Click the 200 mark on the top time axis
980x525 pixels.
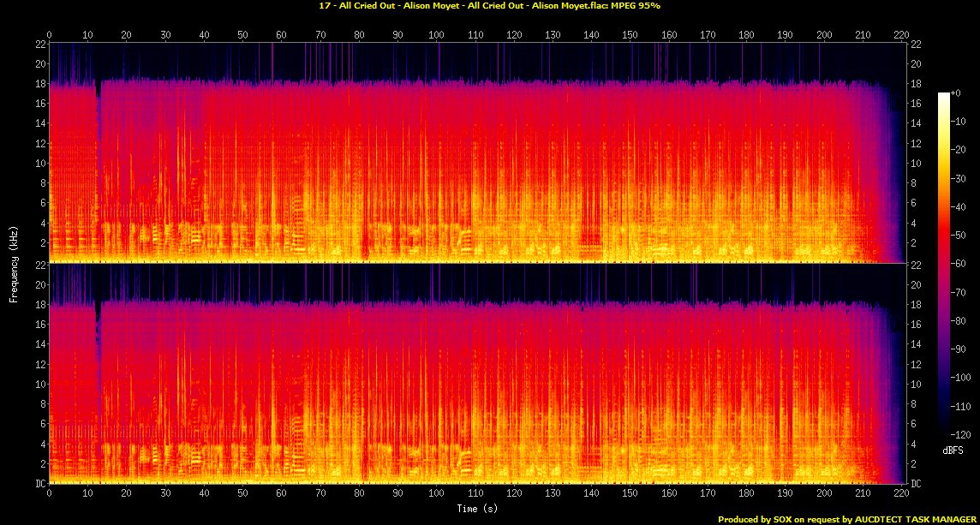click(x=823, y=34)
